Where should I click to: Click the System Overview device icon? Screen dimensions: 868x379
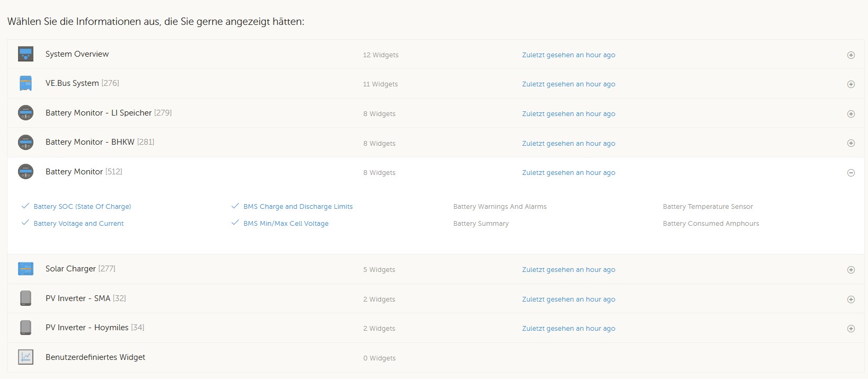(x=25, y=54)
